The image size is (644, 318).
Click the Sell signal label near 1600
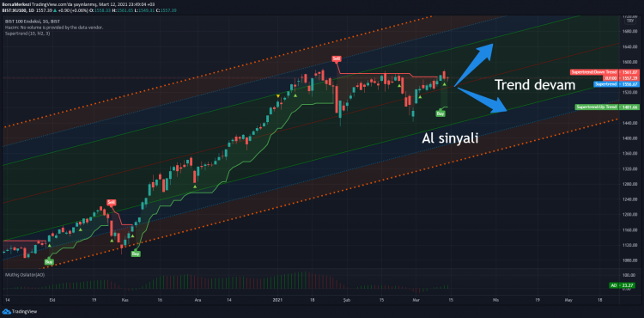(x=337, y=58)
